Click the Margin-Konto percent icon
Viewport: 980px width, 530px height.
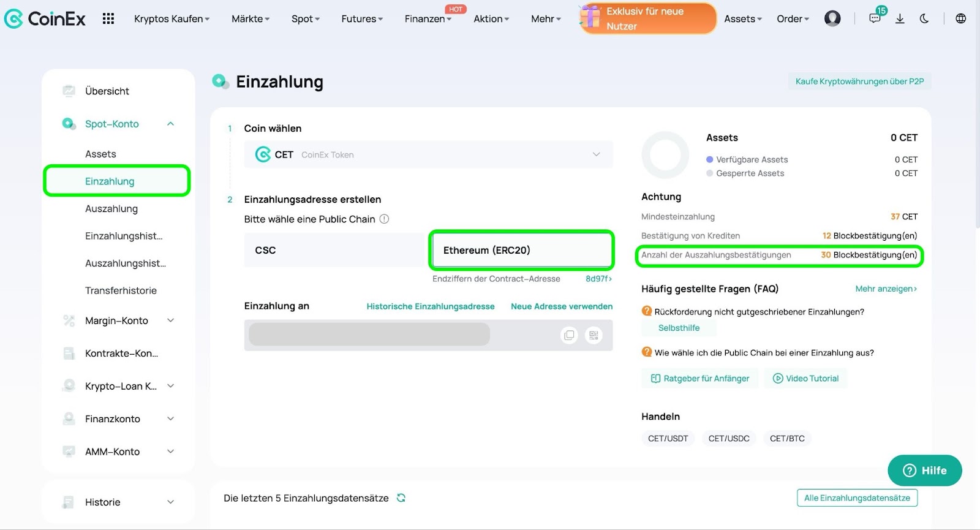click(x=69, y=320)
